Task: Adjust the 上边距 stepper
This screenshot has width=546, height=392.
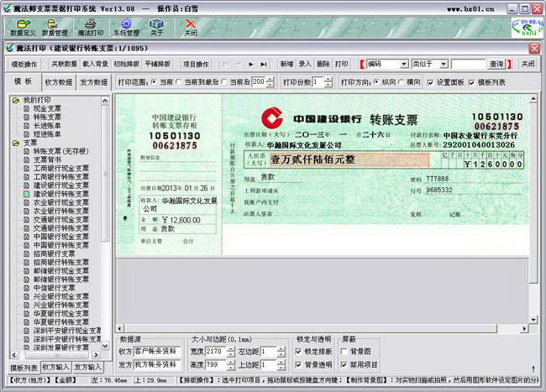Action: pyautogui.click(x=281, y=365)
